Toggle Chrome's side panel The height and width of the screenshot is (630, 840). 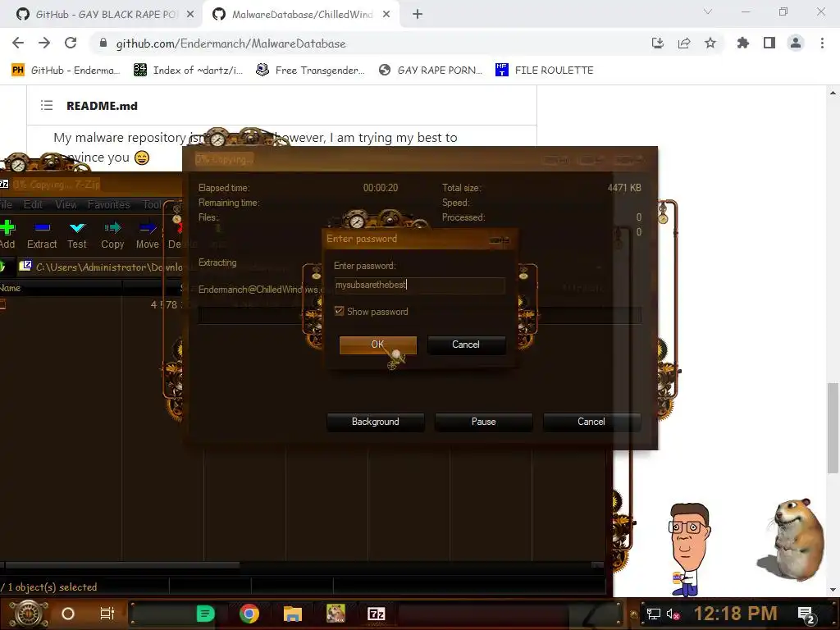point(769,43)
